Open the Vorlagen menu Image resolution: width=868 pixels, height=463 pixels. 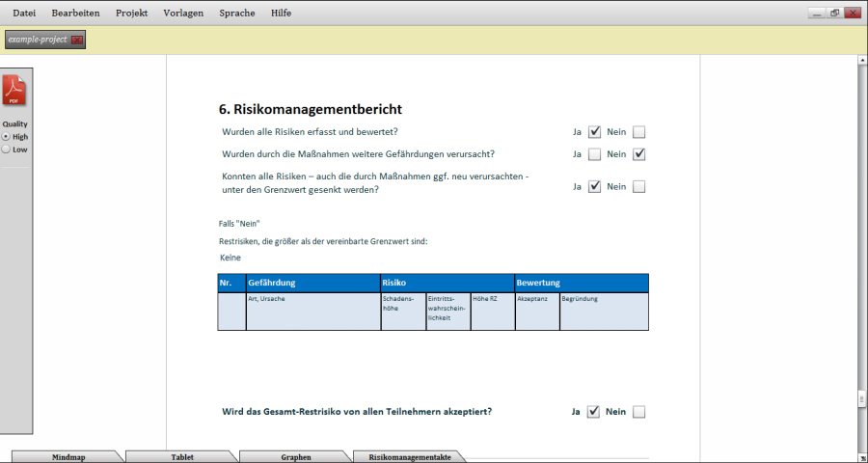183,13
